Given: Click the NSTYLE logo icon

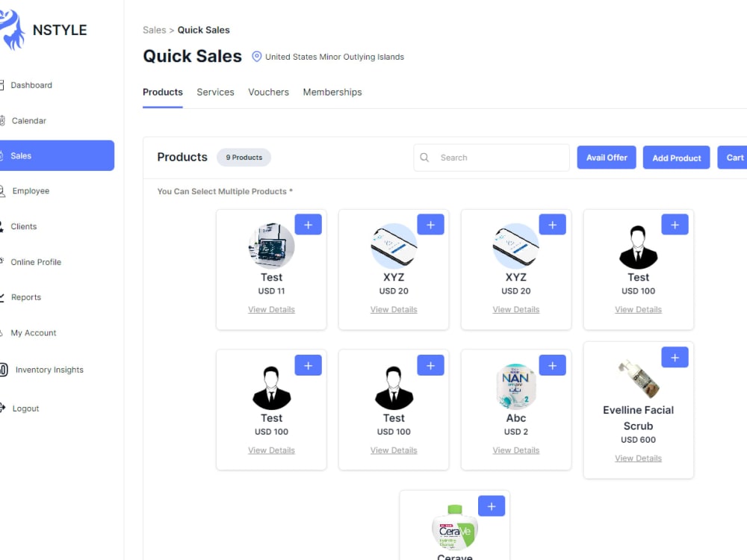Looking at the screenshot, I should pos(12,30).
